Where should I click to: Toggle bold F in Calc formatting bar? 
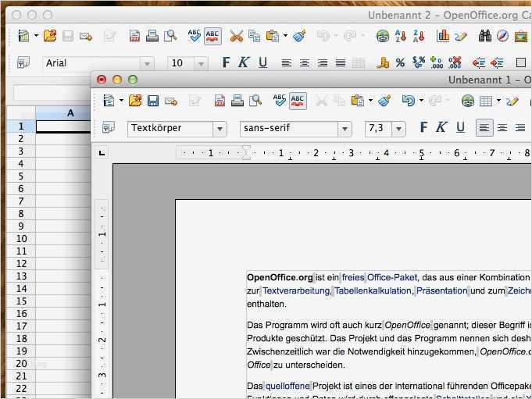pos(226,62)
